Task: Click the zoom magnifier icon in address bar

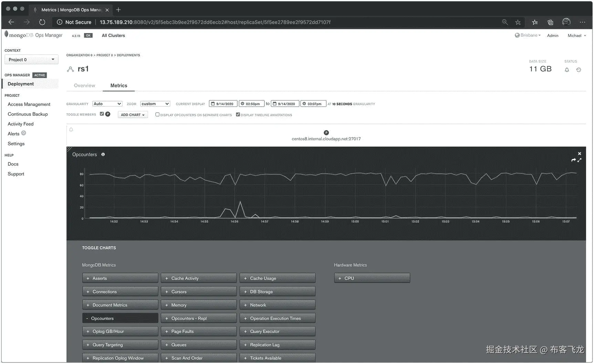Action: coord(505,22)
